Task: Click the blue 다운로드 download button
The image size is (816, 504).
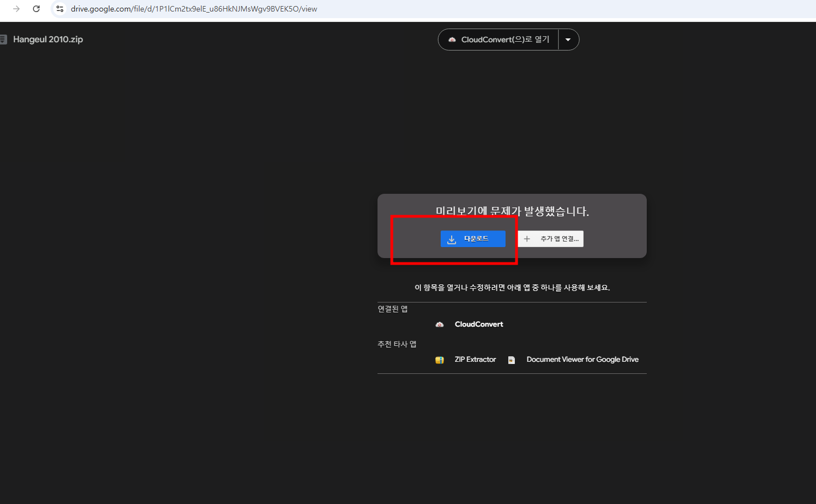Action: pyautogui.click(x=473, y=239)
